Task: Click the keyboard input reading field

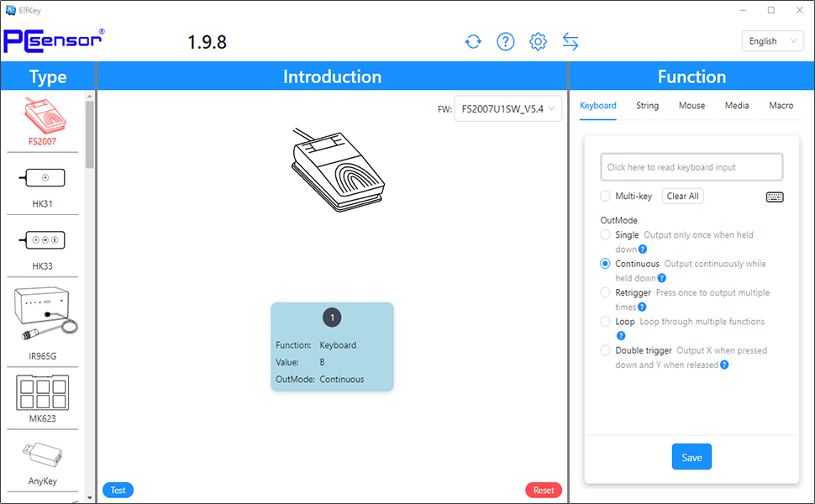Action: point(691,167)
